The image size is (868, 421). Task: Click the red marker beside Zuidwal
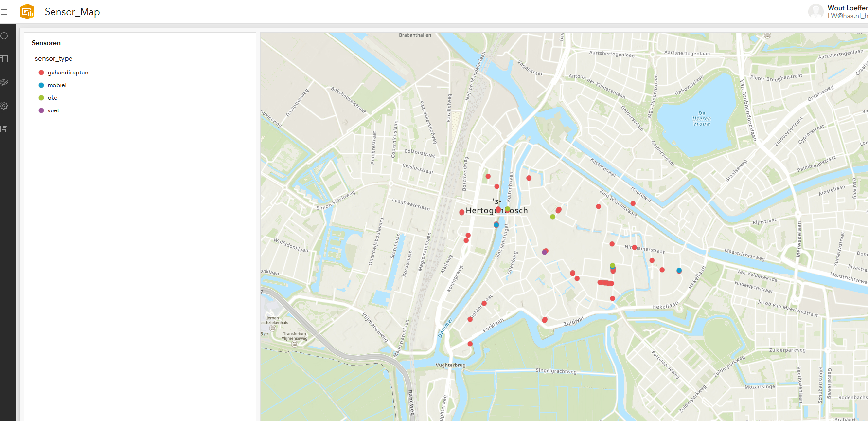pyautogui.click(x=545, y=320)
